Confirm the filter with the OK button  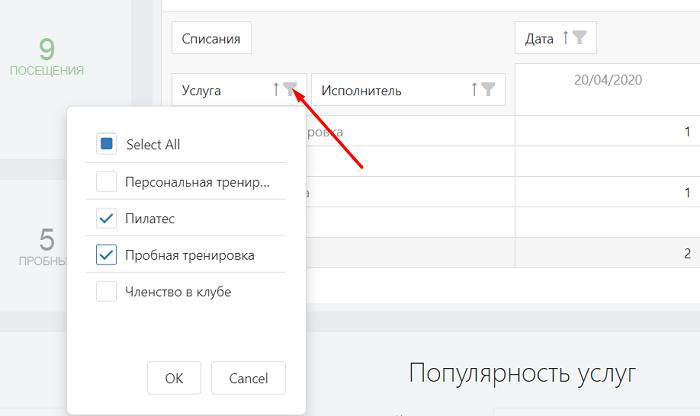[x=174, y=378]
